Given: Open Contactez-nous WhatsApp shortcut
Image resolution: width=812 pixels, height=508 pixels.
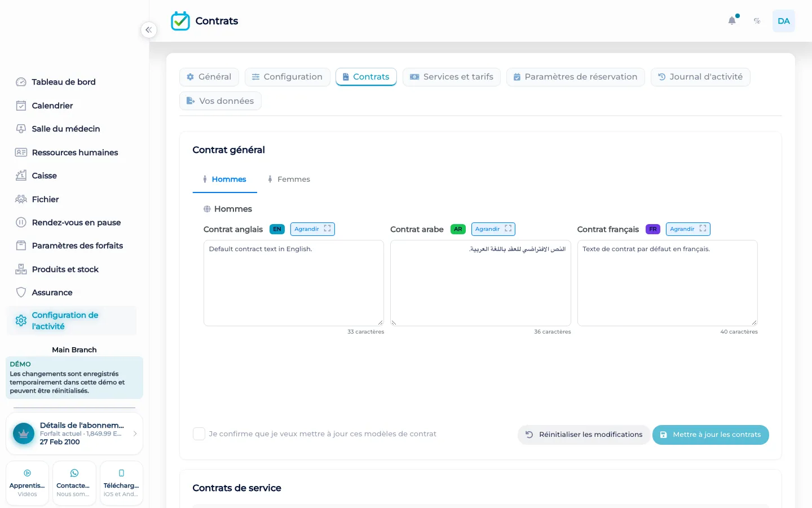Looking at the screenshot, I should click(x=74, y=483).
